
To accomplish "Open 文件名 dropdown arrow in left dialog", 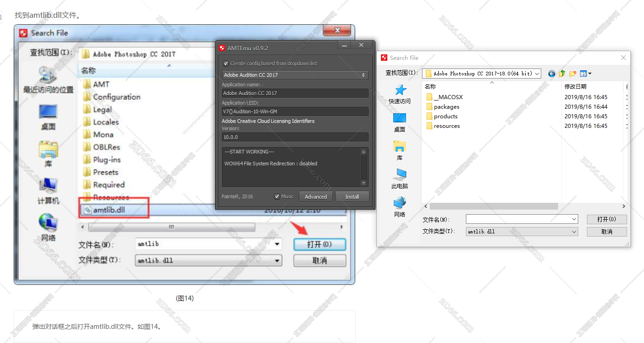I will click(277, 244).
